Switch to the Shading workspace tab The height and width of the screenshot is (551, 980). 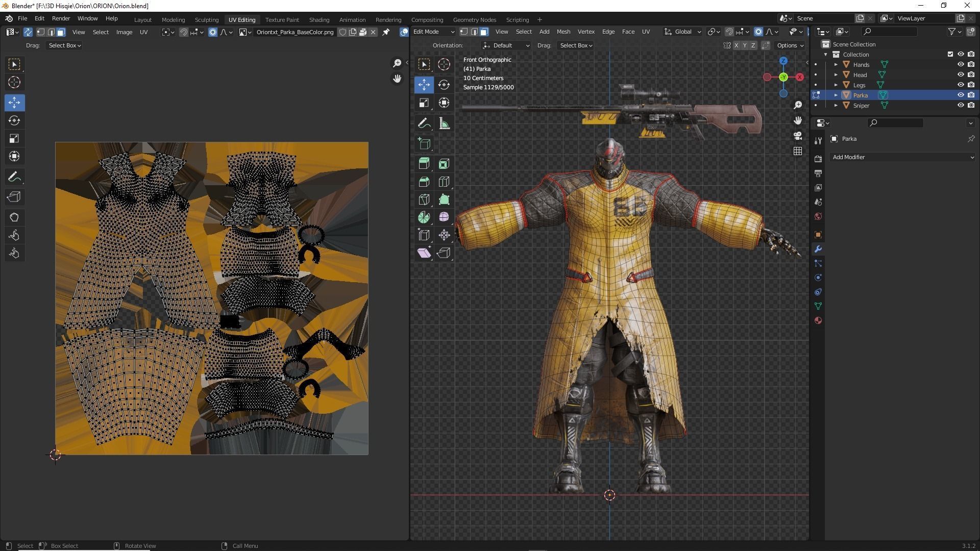(319, 19)
